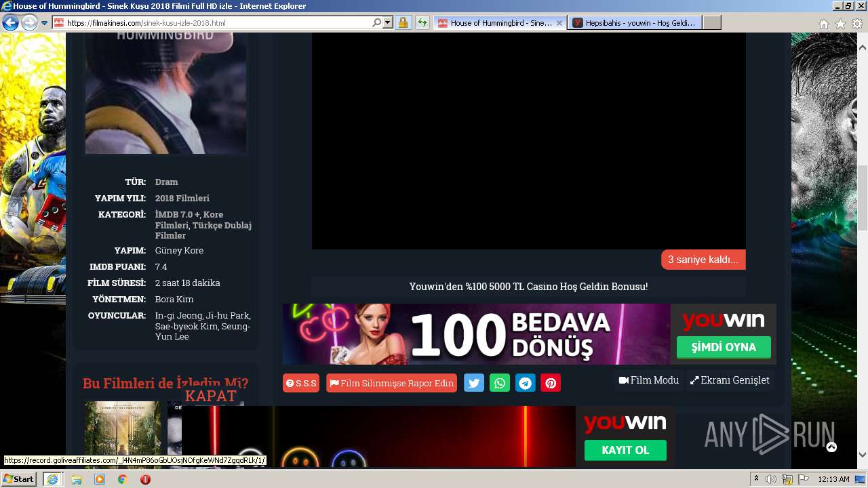The width and height of the screenshot is (868, 488).
Task: Open browser Tools gear icon
Action: (857, 24)
